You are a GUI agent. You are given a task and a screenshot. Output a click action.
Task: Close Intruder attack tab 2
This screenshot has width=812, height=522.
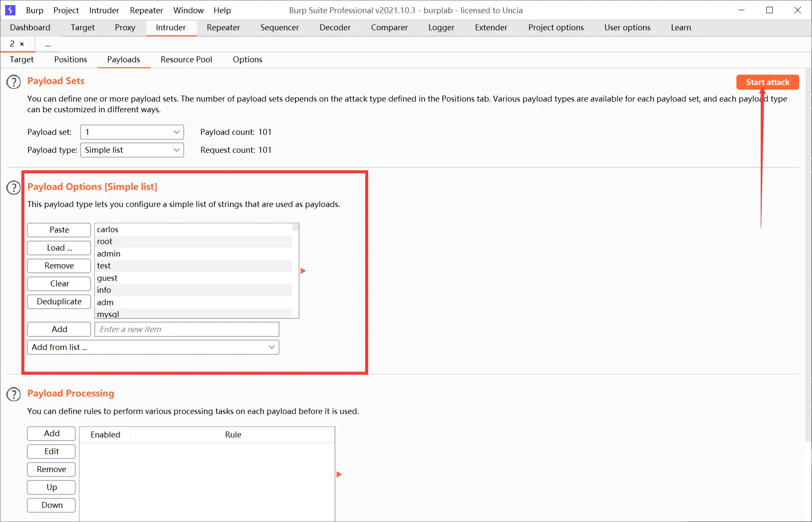coord(22,44)
